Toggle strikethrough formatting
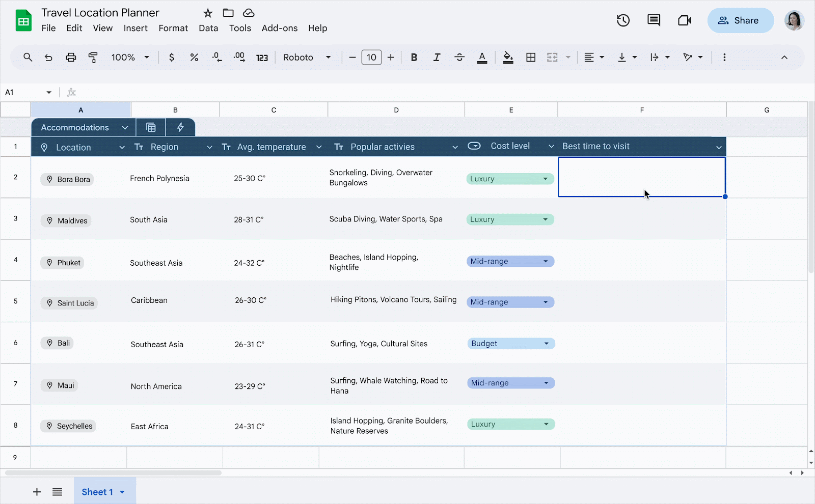This screenshot has height=504, width=815. point(459,58)
